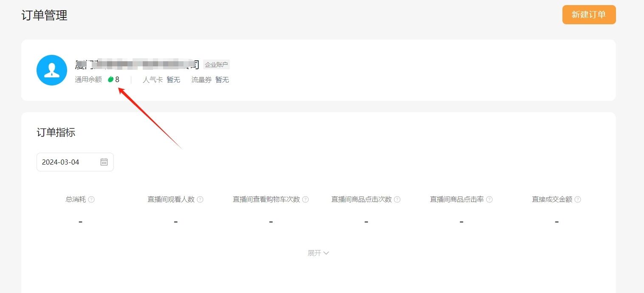
Task: Click the 企业账户 badge
Action: coord(216,65)
